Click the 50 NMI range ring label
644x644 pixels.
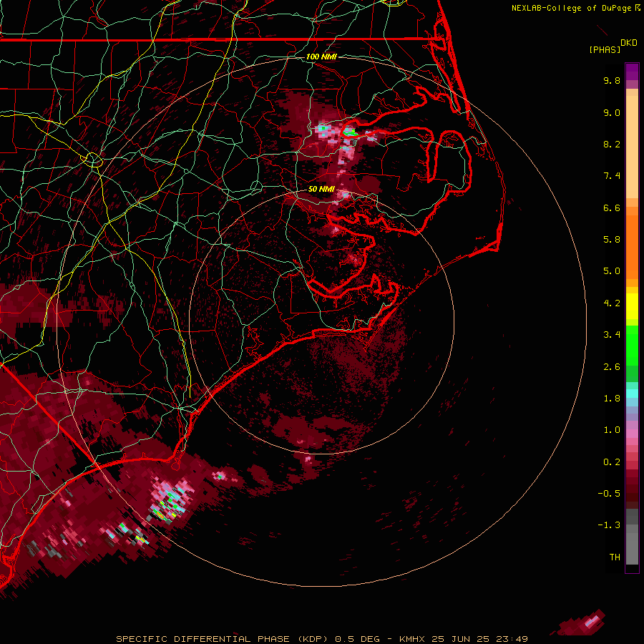(321, 189)
